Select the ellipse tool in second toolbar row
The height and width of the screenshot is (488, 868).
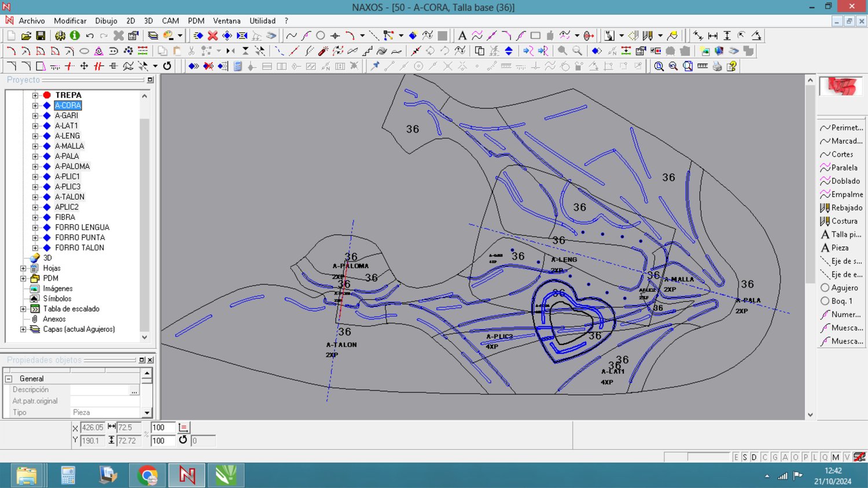click(84, 51)
